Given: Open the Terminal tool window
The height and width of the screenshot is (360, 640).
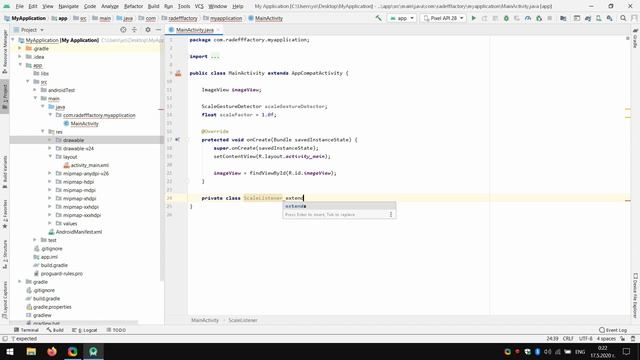Looking at the screenshot, I should [26, 330].
